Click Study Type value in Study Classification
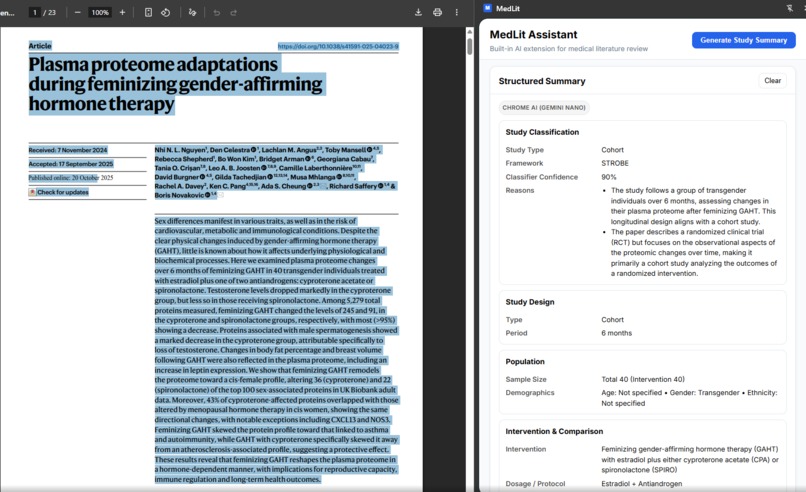The width and height of the screenshot is (806, 492). 612,150
